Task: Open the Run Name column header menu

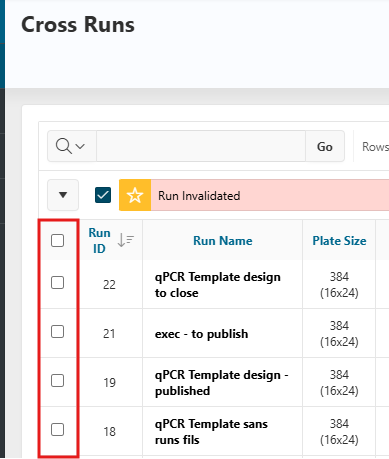Action: point(223,241)
